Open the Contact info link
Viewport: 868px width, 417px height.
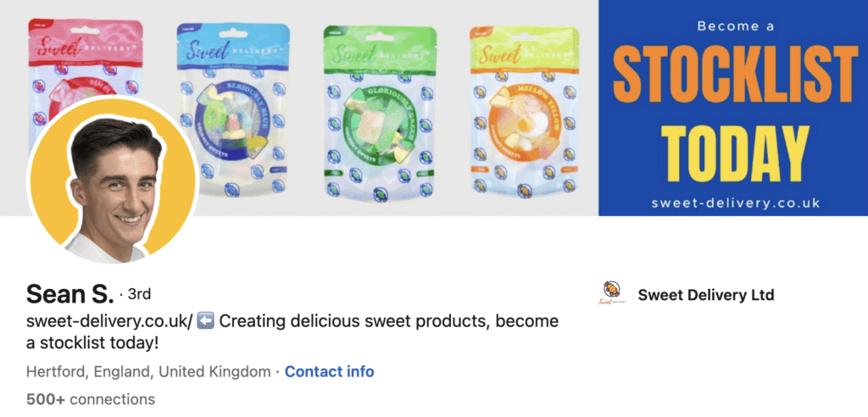pos(330,371)
